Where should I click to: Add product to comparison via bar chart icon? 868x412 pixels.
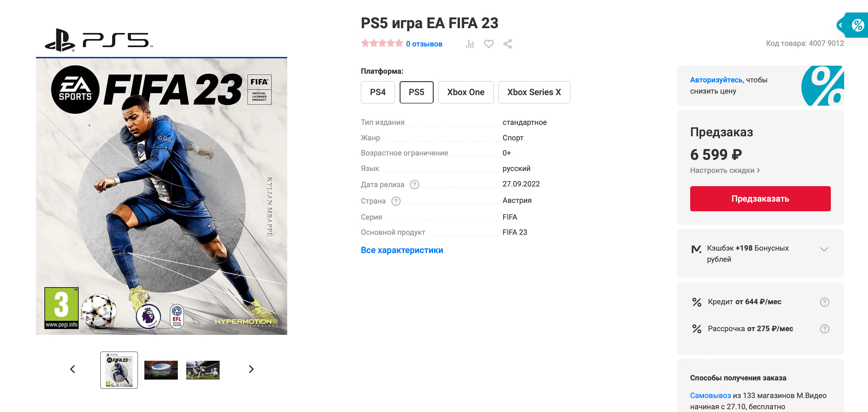pos(469,44)
